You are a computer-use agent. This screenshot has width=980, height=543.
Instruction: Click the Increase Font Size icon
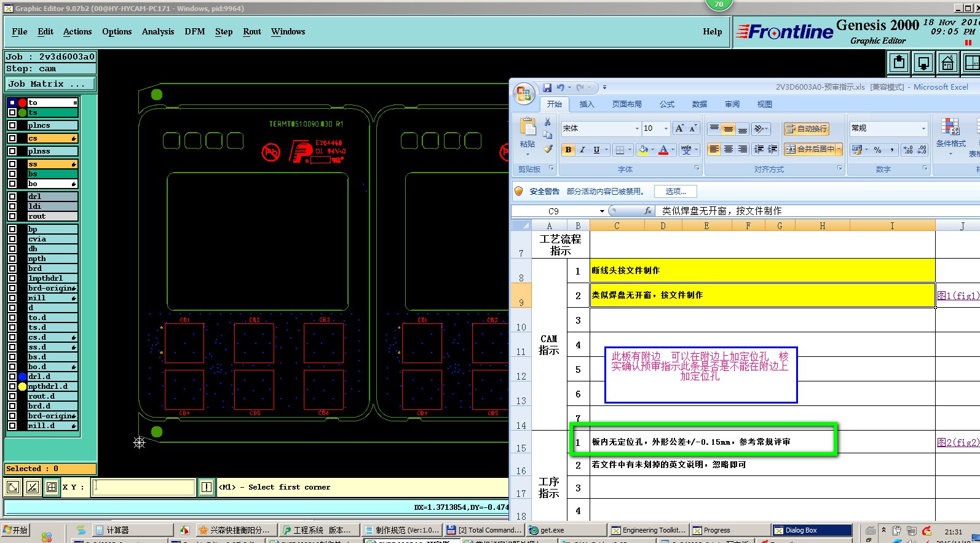click(679, 128)
